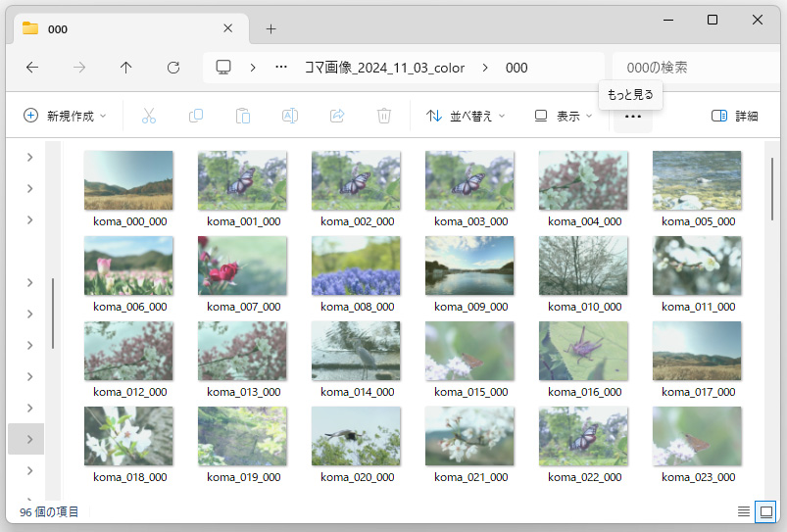Expand the chevron after the This PC icon
Viewport: 787px width, 532px height.
pos(253,68)
